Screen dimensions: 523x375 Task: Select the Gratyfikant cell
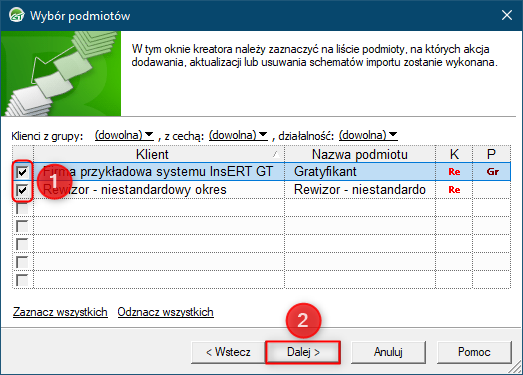click(360, 172)
